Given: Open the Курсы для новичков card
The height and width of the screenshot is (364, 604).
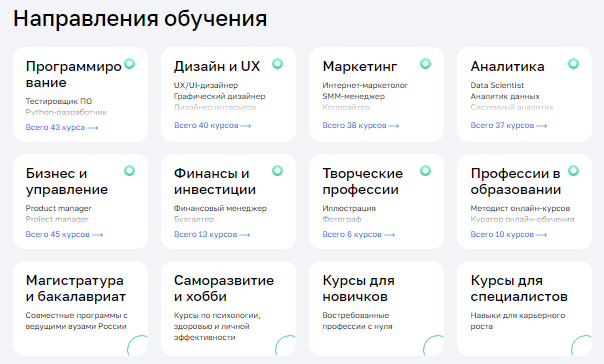Looking at the screenshot, I should (x=376, y=309).
